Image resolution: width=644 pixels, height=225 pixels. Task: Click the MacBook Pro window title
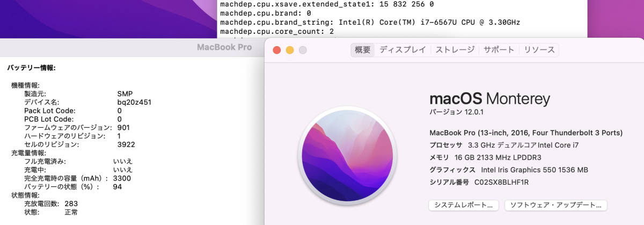[x=224, y=47]
